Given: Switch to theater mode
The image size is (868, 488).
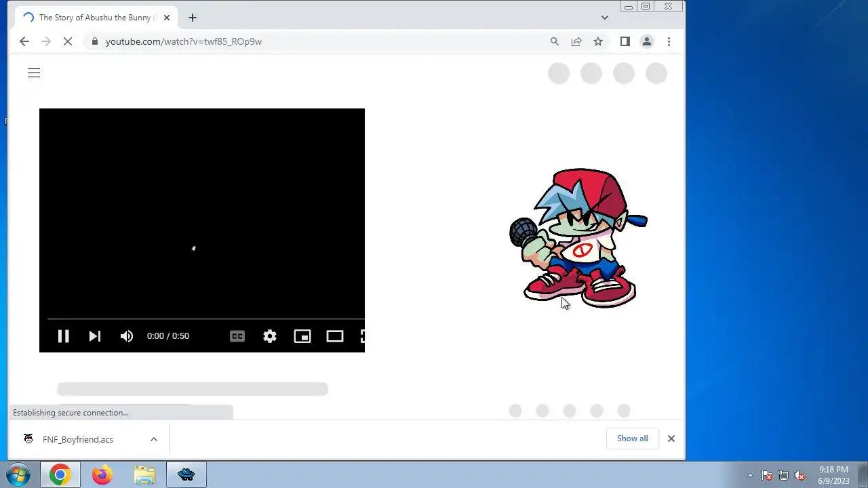Looking at the screenshot, I should click(x=335, y=336).
